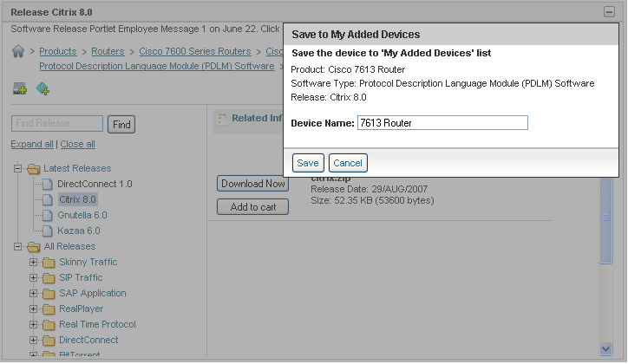Select DirectConnect 1.0 in Latest Releases
Viewport: 628px width, 364px height.
click(95, 184)
